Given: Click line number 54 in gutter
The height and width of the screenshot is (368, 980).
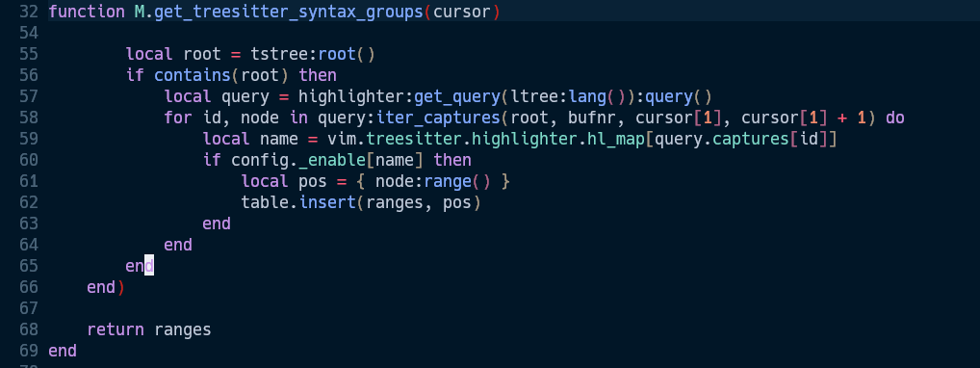Looking at the screenshot, I should [29, 33].
